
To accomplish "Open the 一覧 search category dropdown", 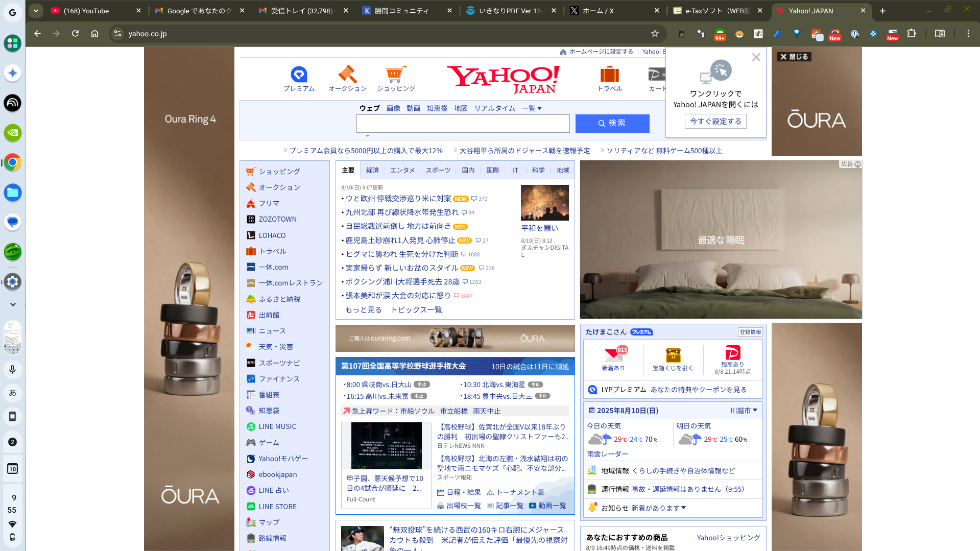I will [532, 108].
